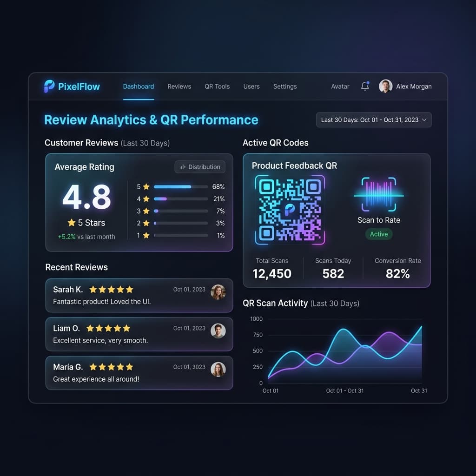This screenshot has height=476, width=476.
Task: Click the Avatar link in header
Action: (340, 86)
